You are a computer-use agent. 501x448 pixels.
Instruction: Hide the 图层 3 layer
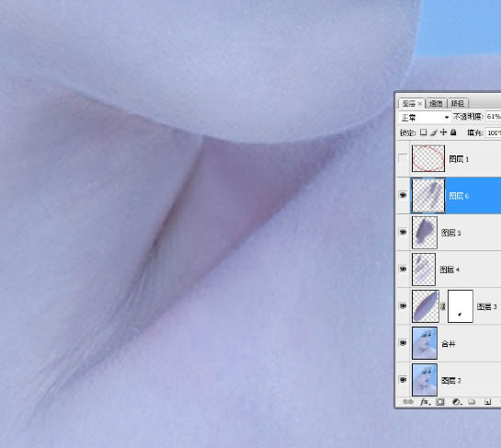coord(404,306)
